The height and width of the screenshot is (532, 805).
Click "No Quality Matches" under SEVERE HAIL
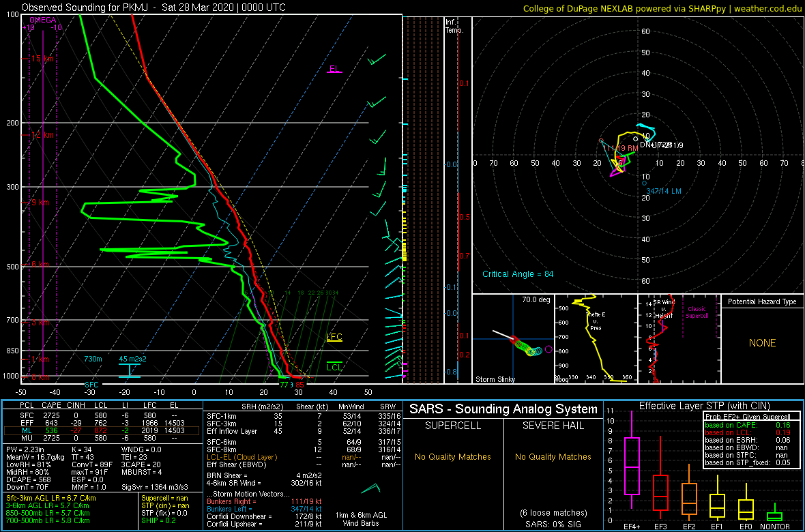click(553, 456)
